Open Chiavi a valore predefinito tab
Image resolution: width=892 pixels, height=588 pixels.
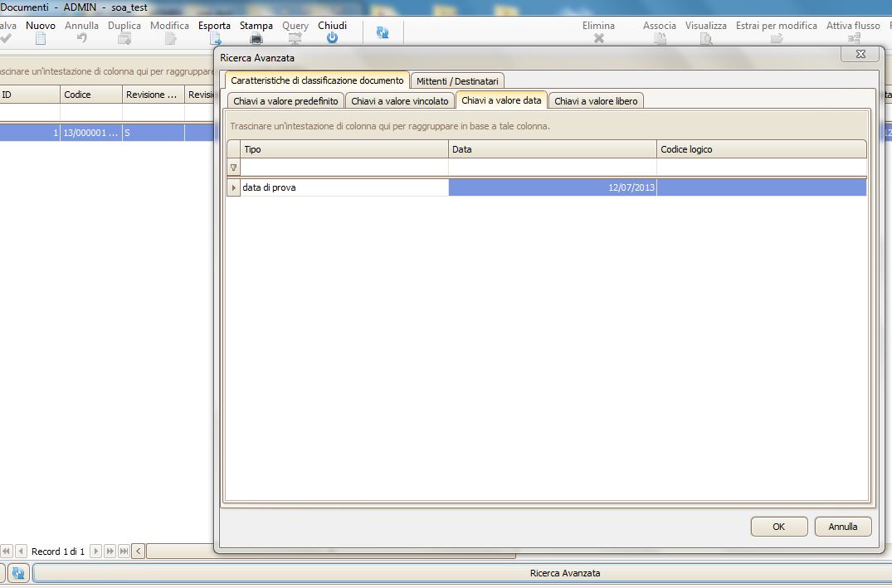[285, 101]
